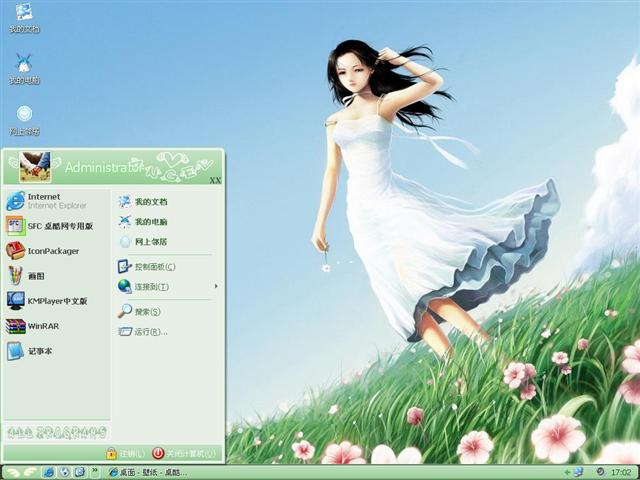Select the 网上邻居 desktop icon

pyautogui.click(x=24, y=120)
